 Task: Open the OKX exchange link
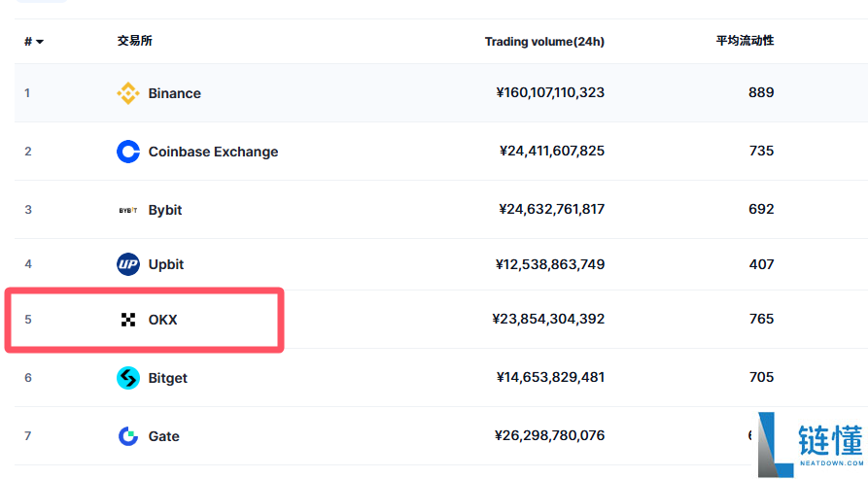click(x=162, y=320)
